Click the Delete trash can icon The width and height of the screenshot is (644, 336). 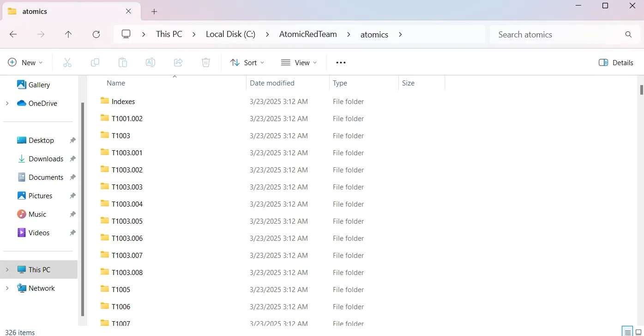pos(206,62)
